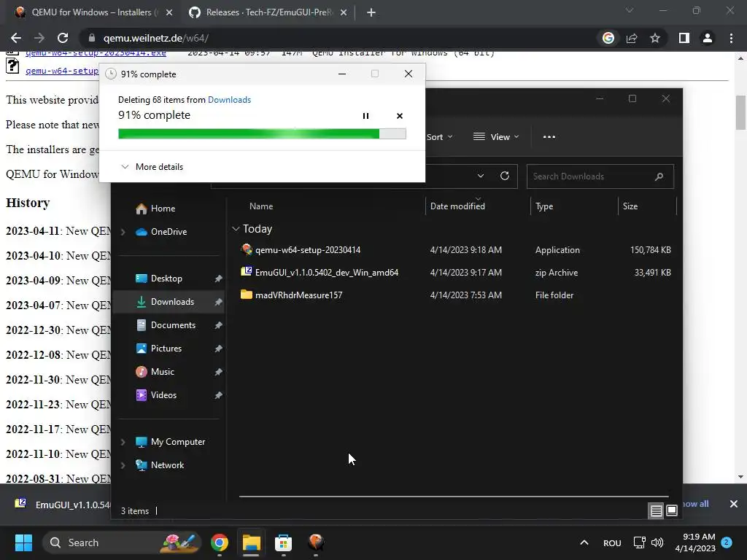Open a new browser tab
747x560 pixels.
[371, 13]
